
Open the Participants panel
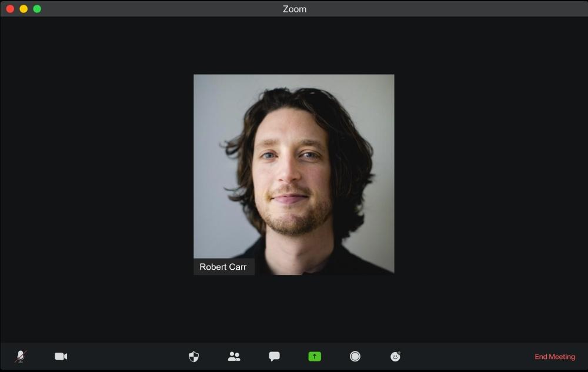tap(234, 356)
